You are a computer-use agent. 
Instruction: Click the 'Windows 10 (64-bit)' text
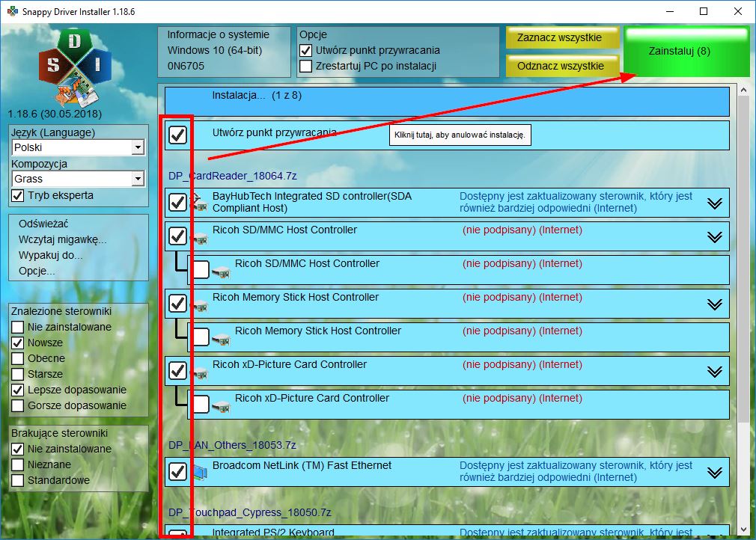pos(215,50)
